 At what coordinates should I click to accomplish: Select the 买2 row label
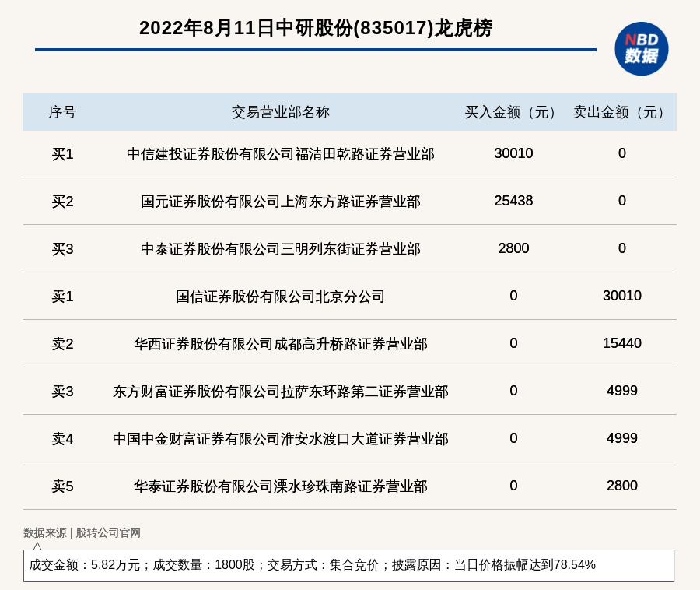[x=62, y=202]
